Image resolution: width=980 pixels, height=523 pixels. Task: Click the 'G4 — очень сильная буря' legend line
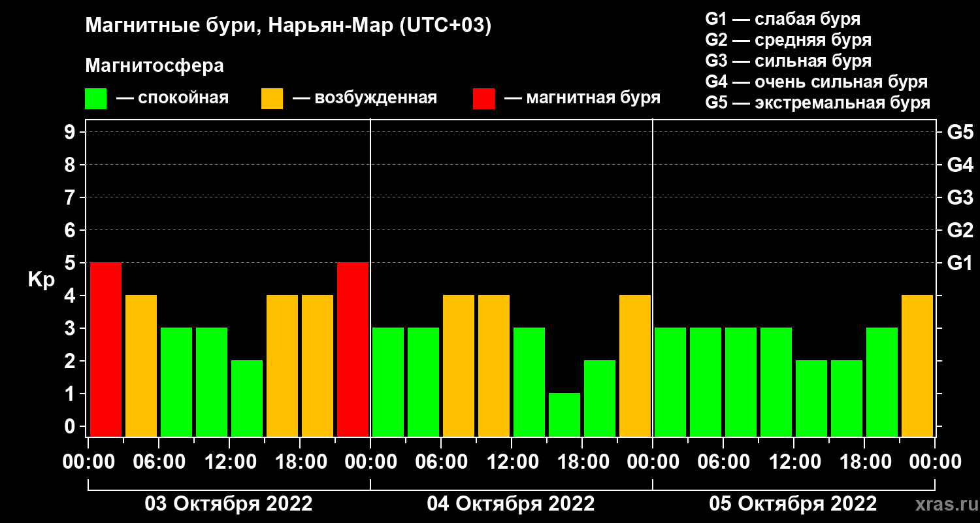[x=817, y=82]
